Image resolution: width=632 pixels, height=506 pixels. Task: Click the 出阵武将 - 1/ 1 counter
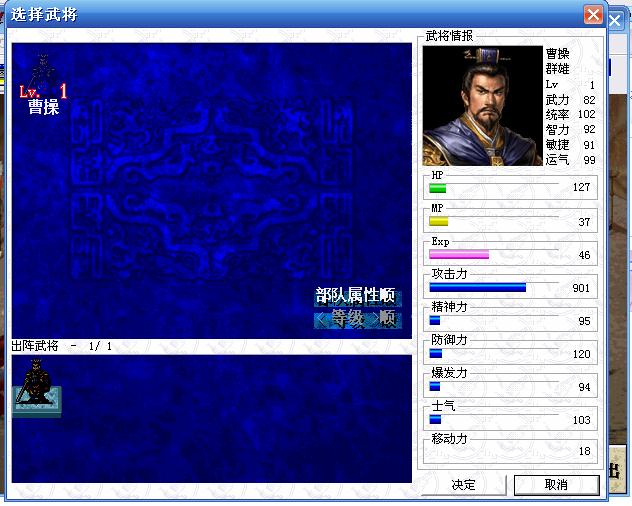pyautogui.click(x=62, y=346)
